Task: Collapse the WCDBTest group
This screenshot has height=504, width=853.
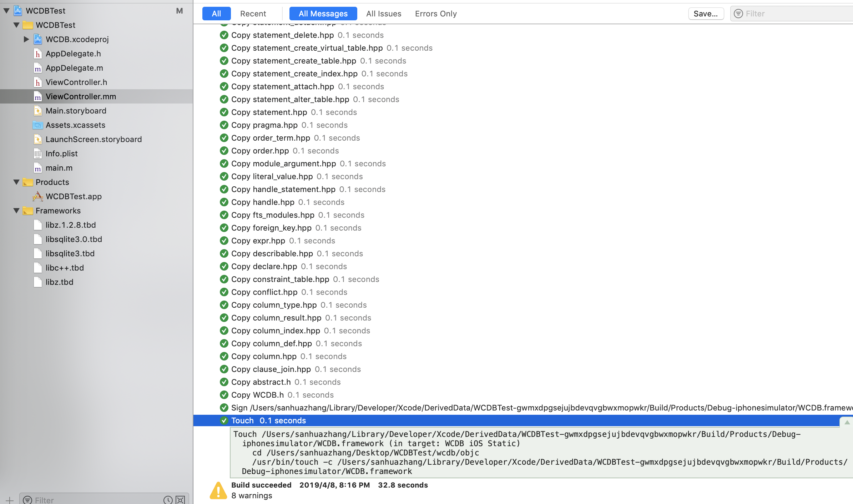Action: pos(16,25)
